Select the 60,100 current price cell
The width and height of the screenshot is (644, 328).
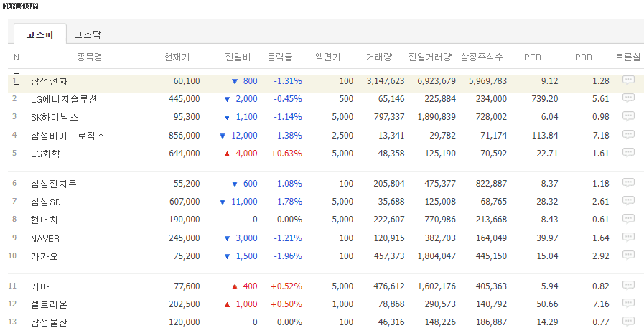click(187, 81)
